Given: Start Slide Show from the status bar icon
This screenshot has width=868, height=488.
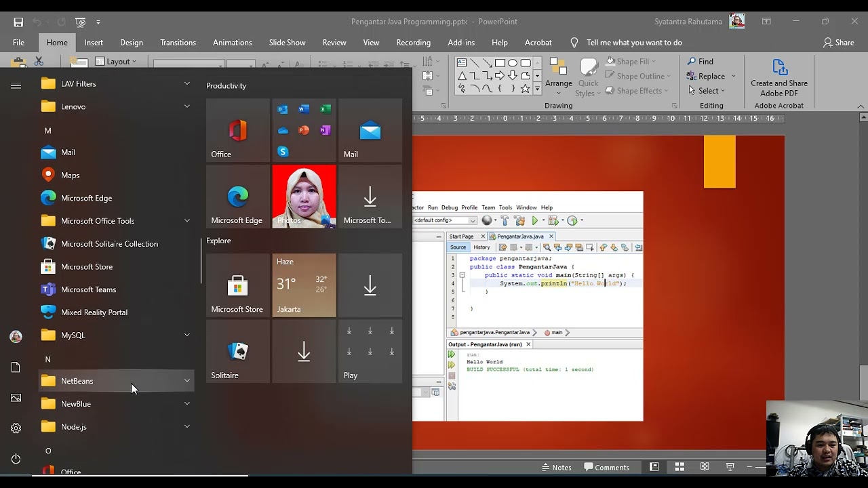Looking at the screenshot, I should click(730, 467).
